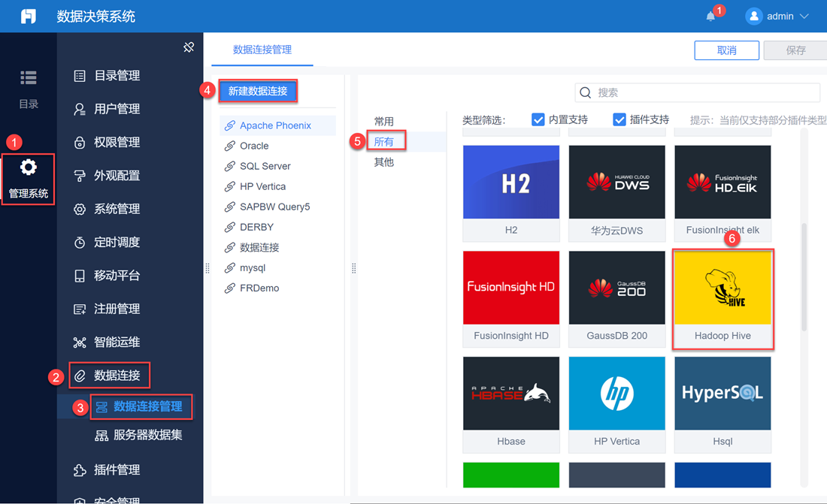Toggle the 内置支持 checkbox
827x504 pixels.
coord(538,119)
